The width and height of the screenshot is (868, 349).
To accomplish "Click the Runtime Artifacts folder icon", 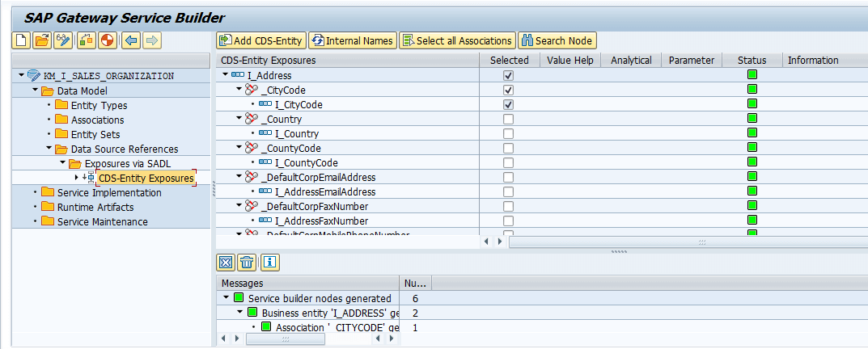I will (x=49, y=207).
